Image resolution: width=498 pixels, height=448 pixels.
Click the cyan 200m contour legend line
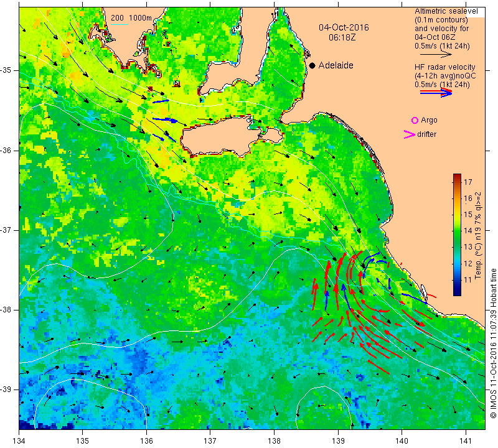120,24
